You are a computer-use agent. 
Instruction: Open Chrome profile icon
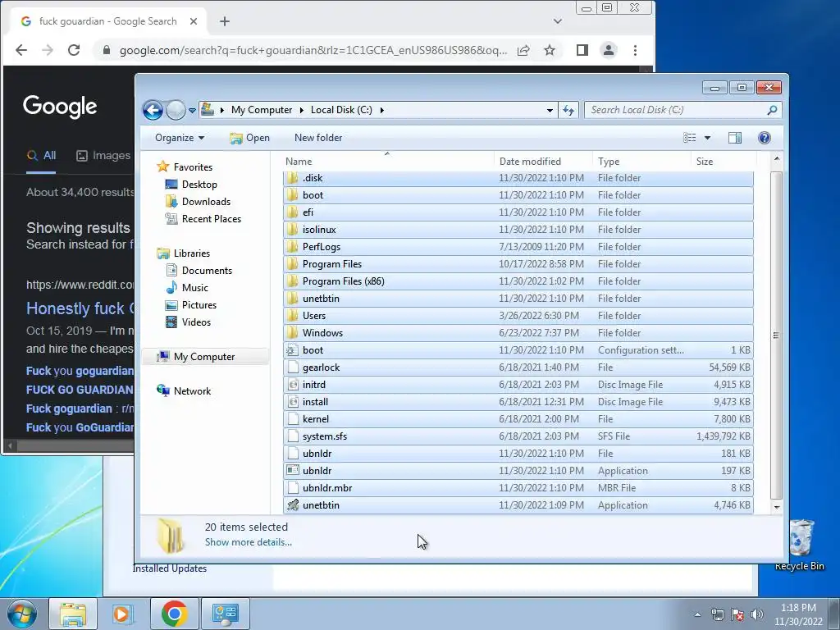click(609, 50)
